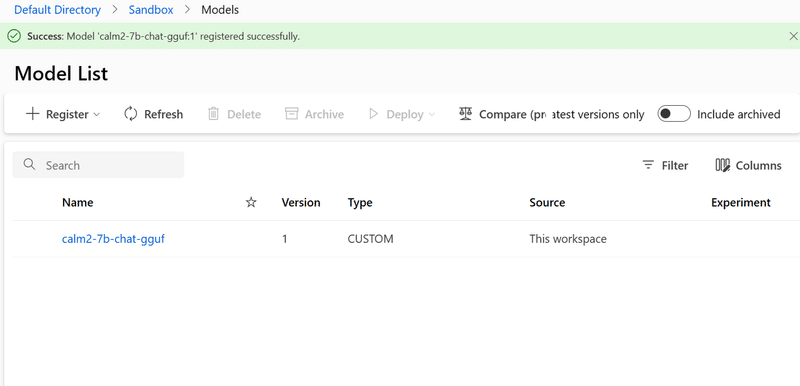Screen dimensions: 800x386
Task: Click the star favorite column icon
Action: coord(251,202)
